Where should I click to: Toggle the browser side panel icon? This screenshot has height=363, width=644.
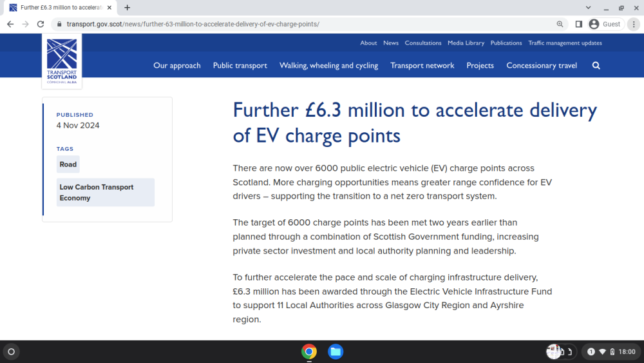(579, 25)
